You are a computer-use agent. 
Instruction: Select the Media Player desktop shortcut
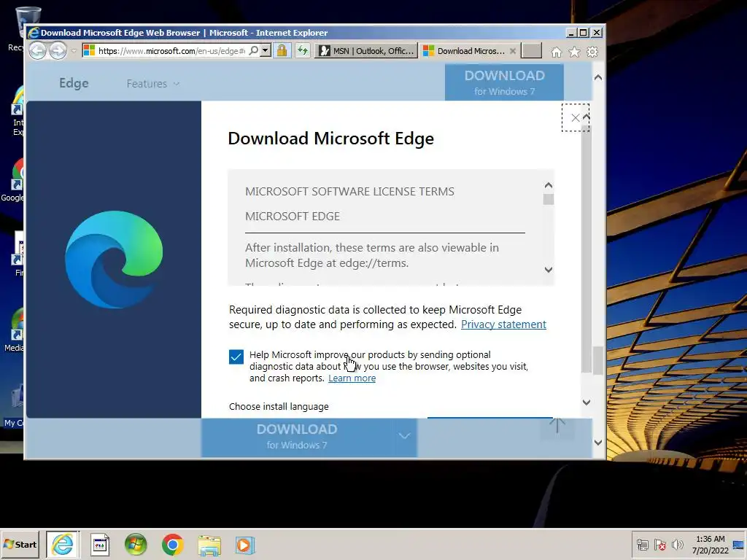coord(15,330)
